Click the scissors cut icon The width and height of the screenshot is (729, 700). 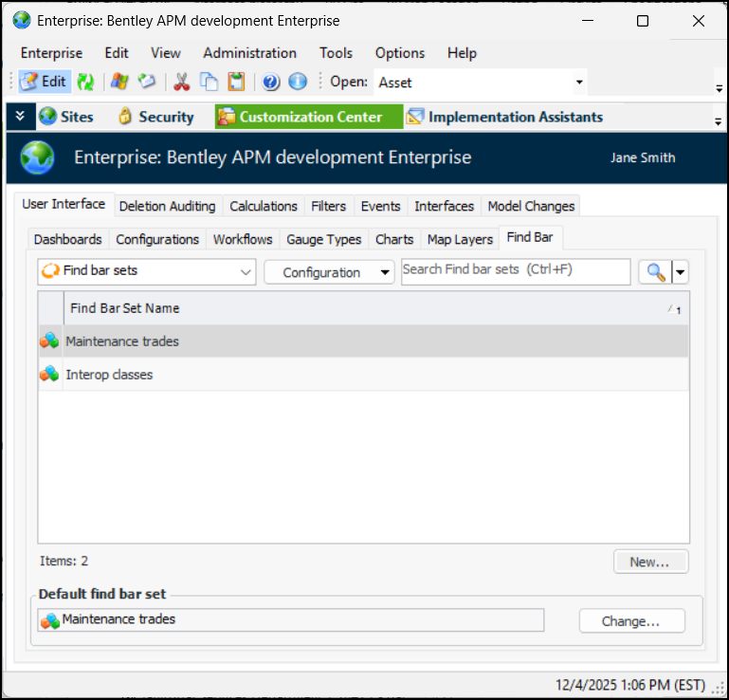(x=181, y=82)
